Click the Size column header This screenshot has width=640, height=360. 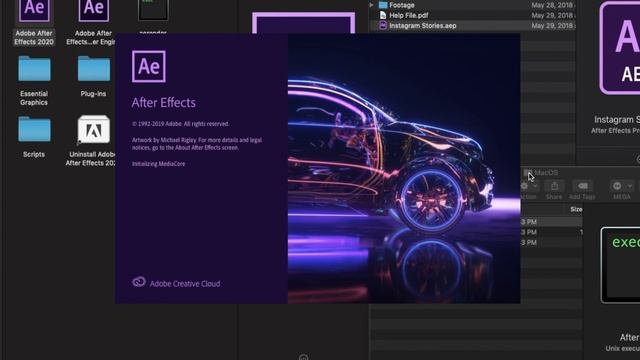click(576, 209)
